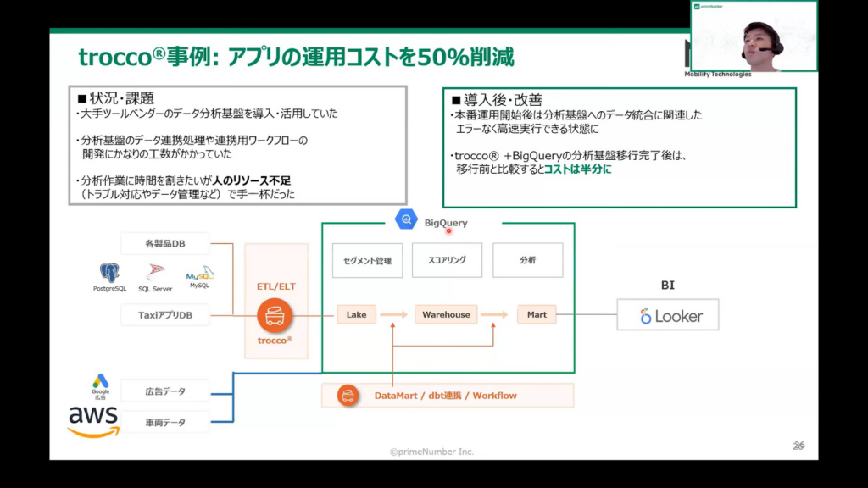Click the Google Ads logo icon
The height and width of the screenshot is (488, 868).
(101, 382)
